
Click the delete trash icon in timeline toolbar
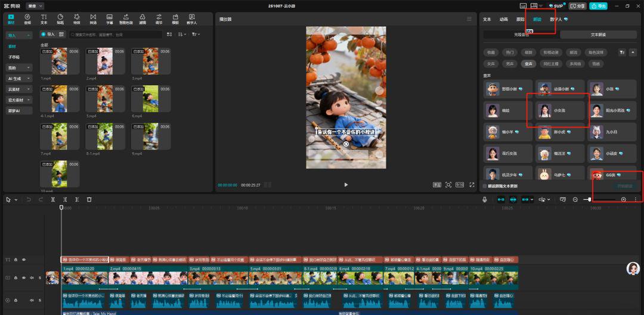[x=89, y=200]
